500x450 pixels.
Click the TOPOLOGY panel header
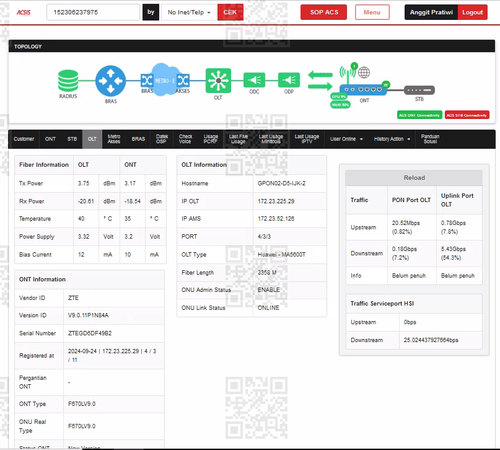click(x=252, y=46)
